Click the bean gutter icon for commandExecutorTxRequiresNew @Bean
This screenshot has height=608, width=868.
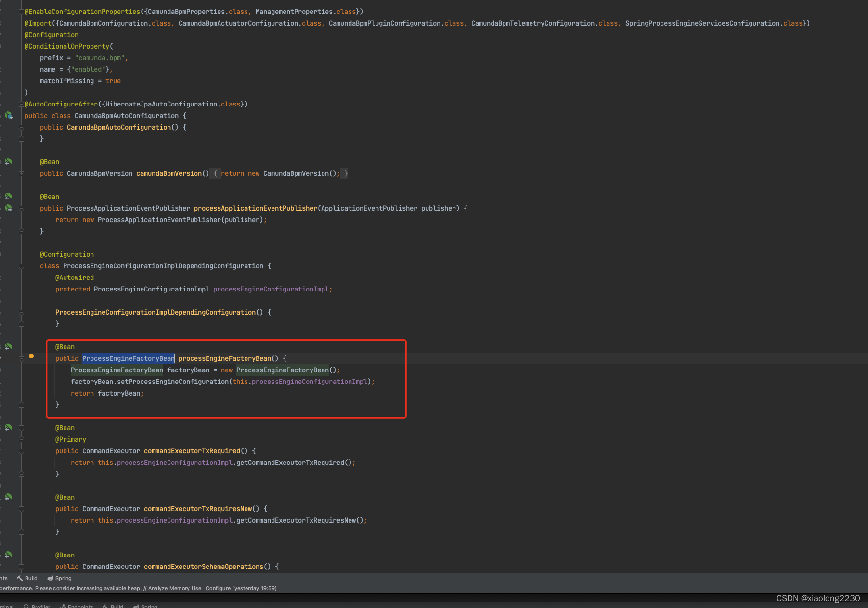[x=9, y=497]
